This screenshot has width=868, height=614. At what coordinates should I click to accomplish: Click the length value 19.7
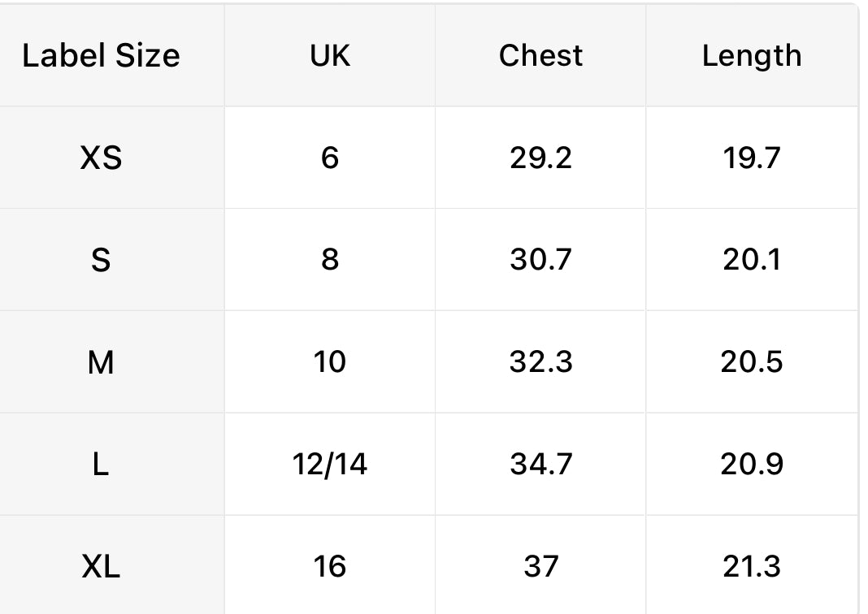[751, 158]
